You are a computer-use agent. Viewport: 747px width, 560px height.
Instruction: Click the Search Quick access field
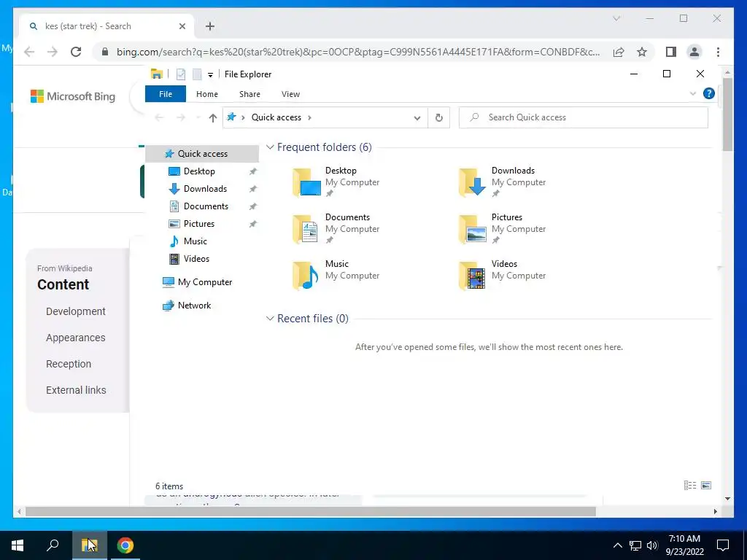[583, 117]
